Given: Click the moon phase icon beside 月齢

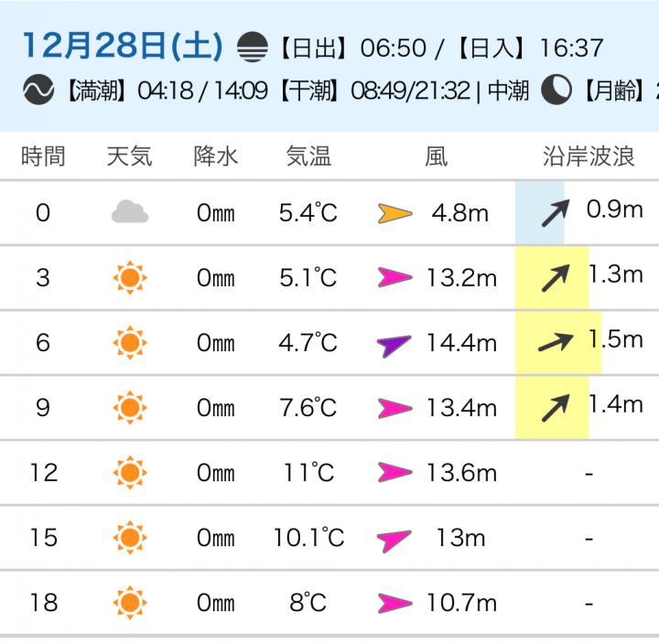Looking at the screenshot, I should pyautogui.click(x=556, y=91).
